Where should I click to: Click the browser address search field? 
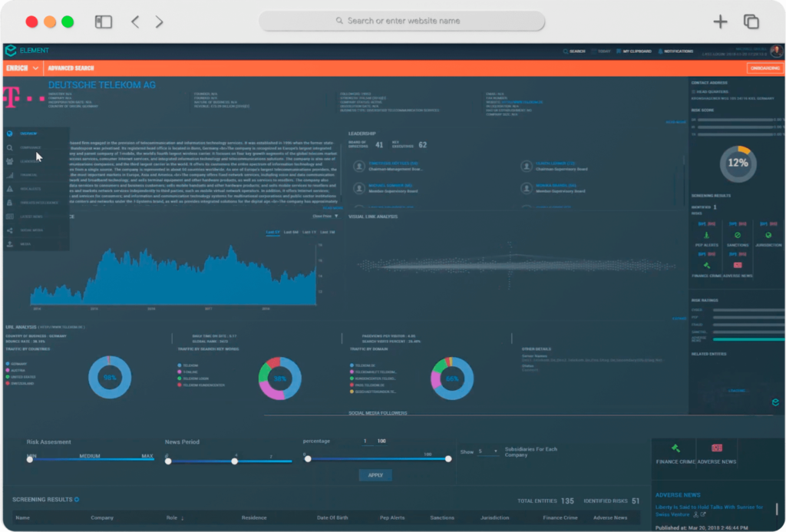coord(401,21)
